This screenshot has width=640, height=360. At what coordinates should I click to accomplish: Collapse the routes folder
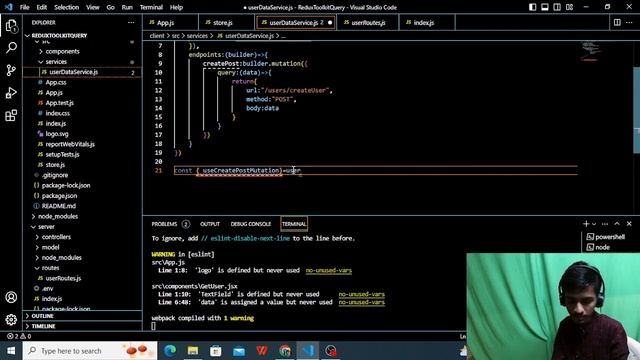coord(50,268)
